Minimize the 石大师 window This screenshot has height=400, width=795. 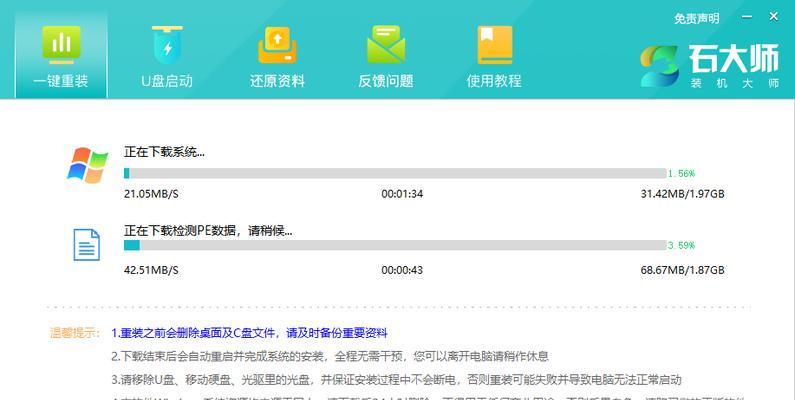[x=747, y=17]
